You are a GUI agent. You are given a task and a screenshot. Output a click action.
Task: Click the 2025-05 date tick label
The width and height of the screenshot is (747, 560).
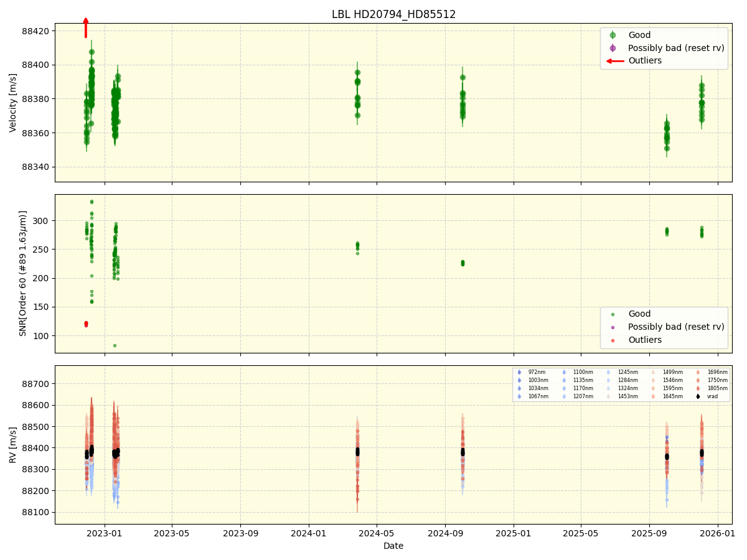pyautogui.click(x=581, y=533)
